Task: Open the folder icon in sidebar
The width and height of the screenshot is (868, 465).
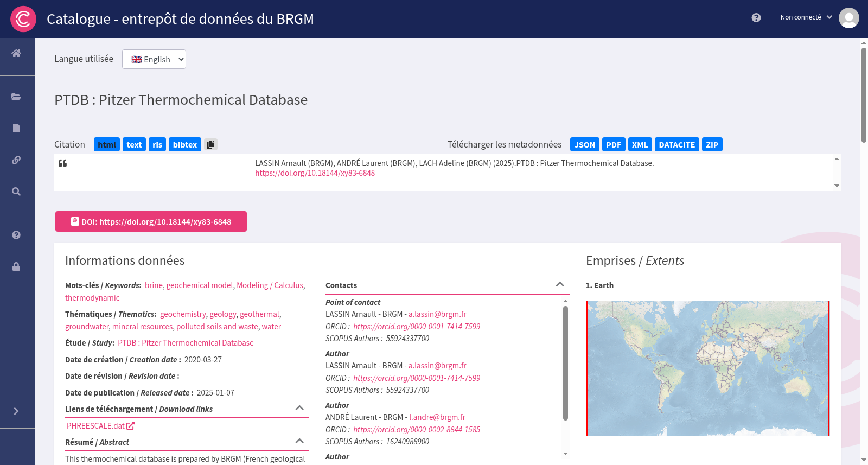Action: [x=16, y=97]
